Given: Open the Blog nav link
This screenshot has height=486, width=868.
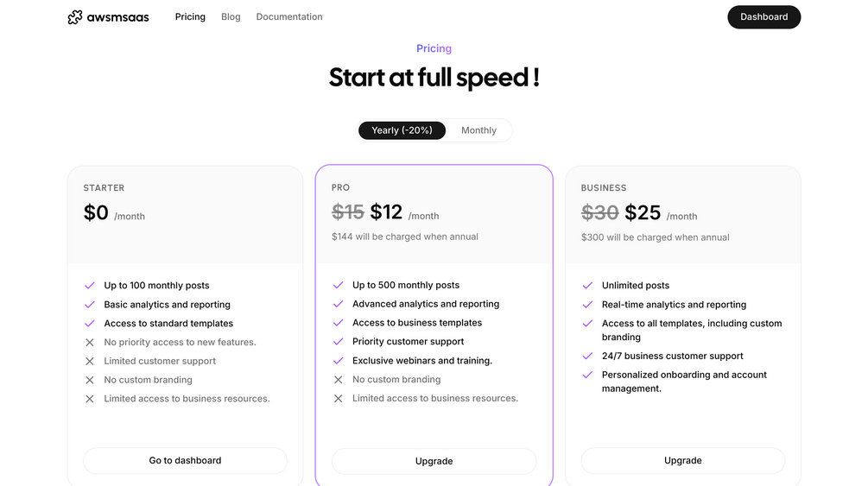Looking at the screenshot, I should [231, 17].
